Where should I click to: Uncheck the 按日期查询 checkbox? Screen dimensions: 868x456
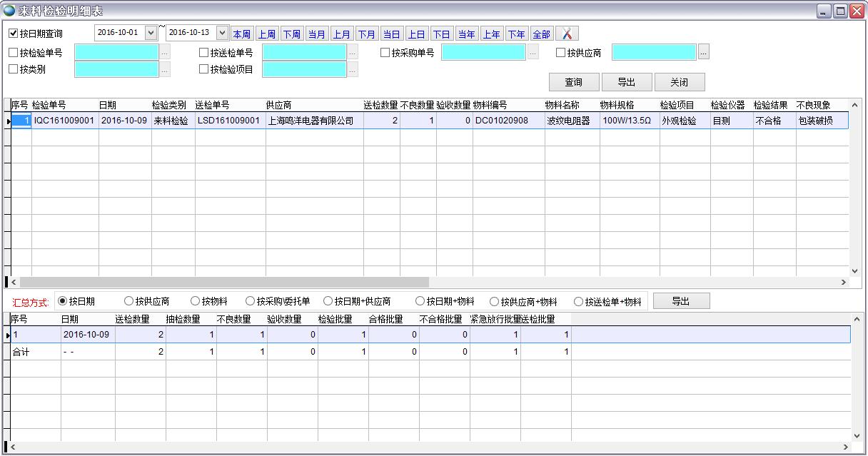pos(11,33)
